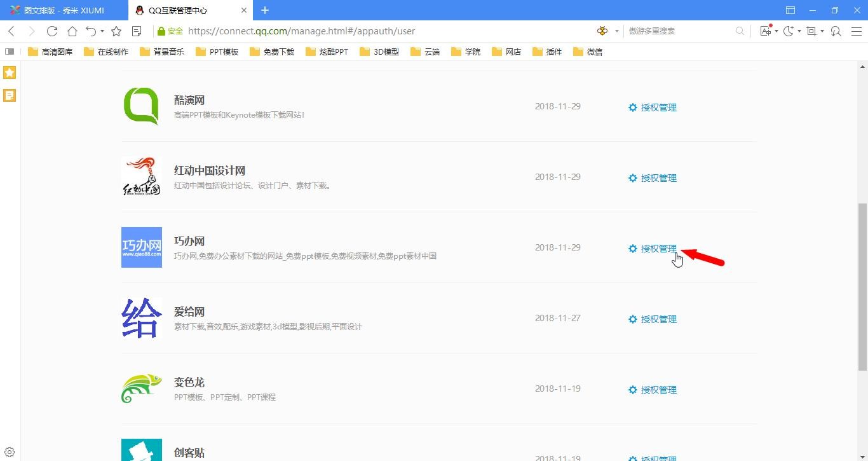868x461 pixels.
Task: Click the night mode moon icon
Action: tap(789, 31)
